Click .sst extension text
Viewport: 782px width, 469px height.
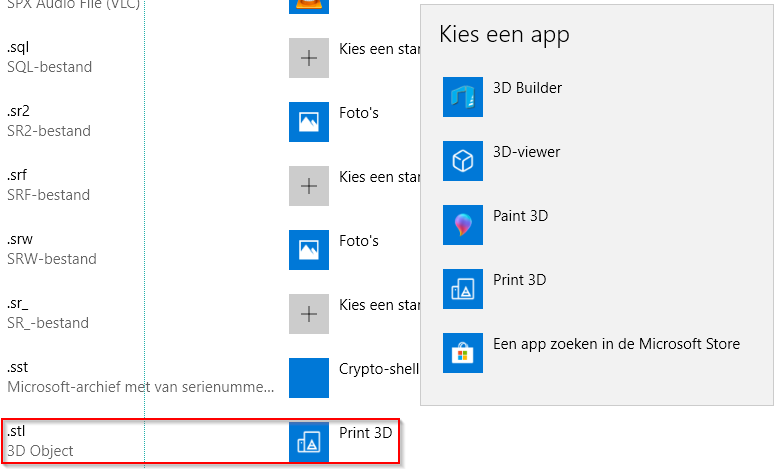click(x=17, y=367)
